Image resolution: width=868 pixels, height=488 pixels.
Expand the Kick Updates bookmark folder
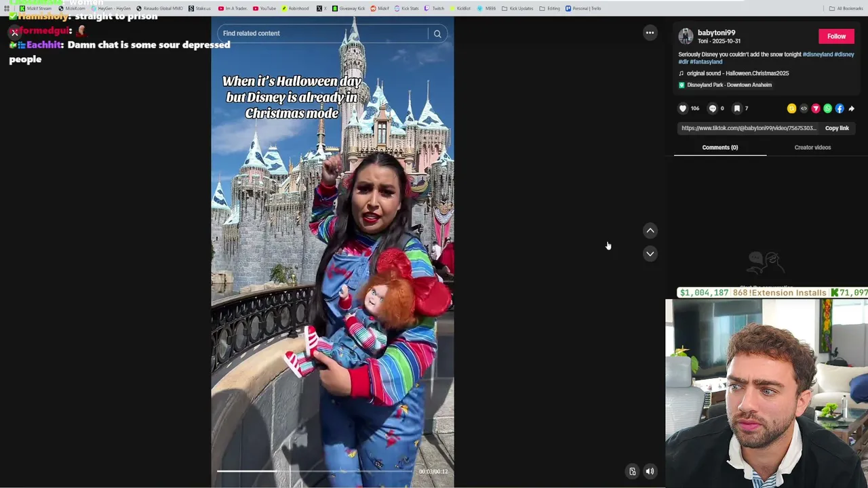point(517,8)
